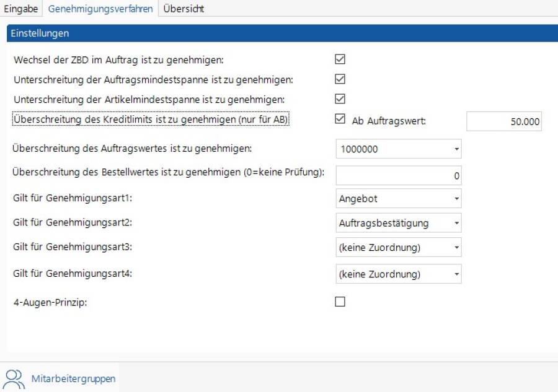Screen dimensions: 558x392
Task: Expand the Genehmigungsart1 dropdown set to Angebot
Action: point(399,199)
